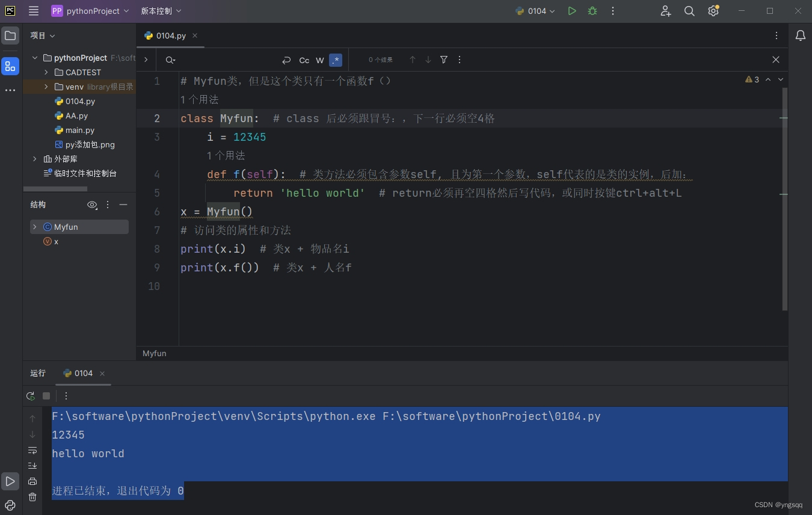Stop the running process square button

(x=46, y=396)
